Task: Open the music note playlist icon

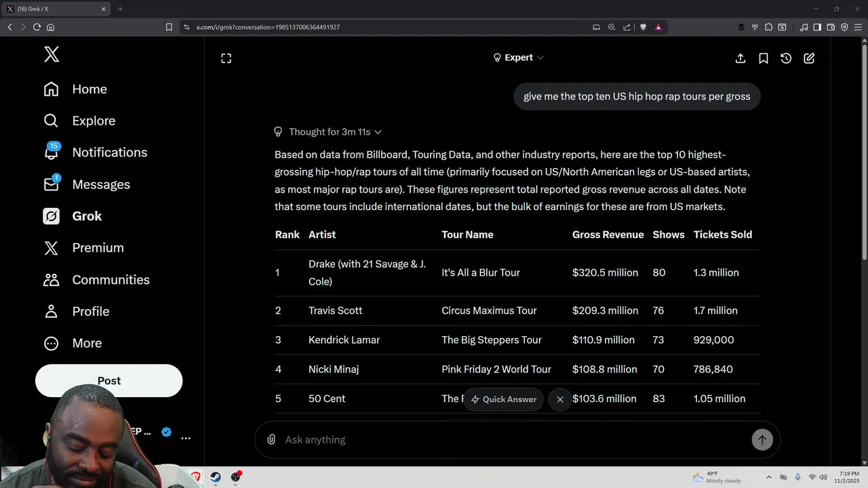Action: [x=804, y=27]
